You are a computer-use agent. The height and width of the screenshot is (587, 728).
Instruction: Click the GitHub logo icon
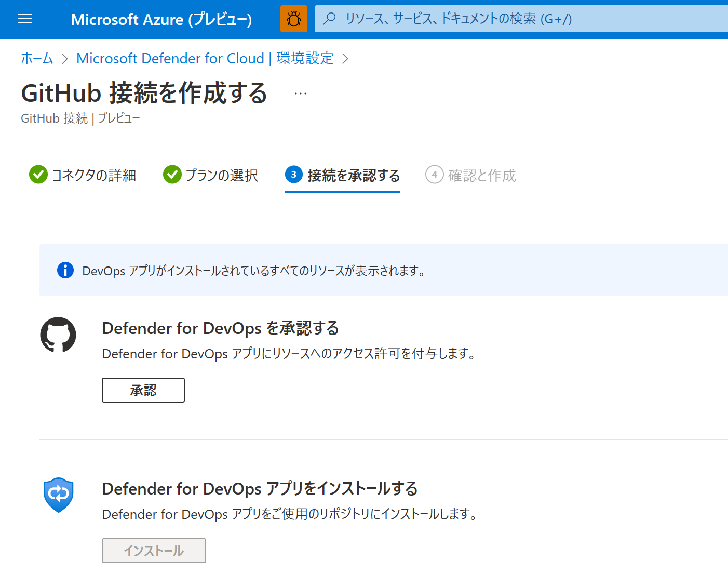pyautogui.click(x=58, y=335)
